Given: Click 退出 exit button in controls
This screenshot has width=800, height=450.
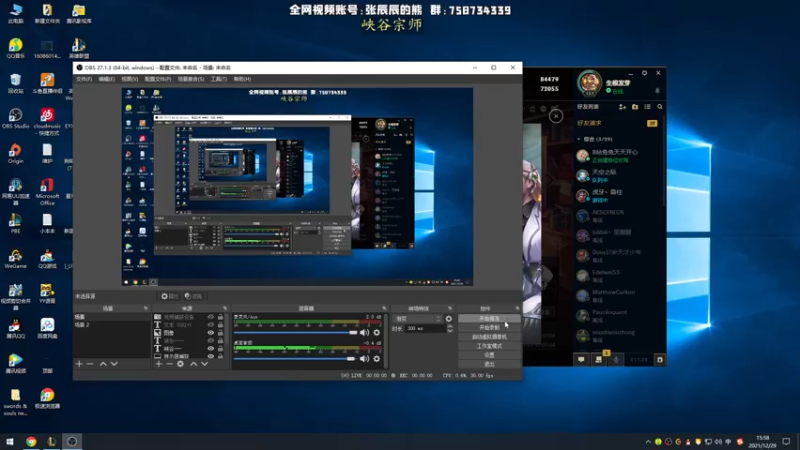Looking at the screenshot, I should [489, 364].
